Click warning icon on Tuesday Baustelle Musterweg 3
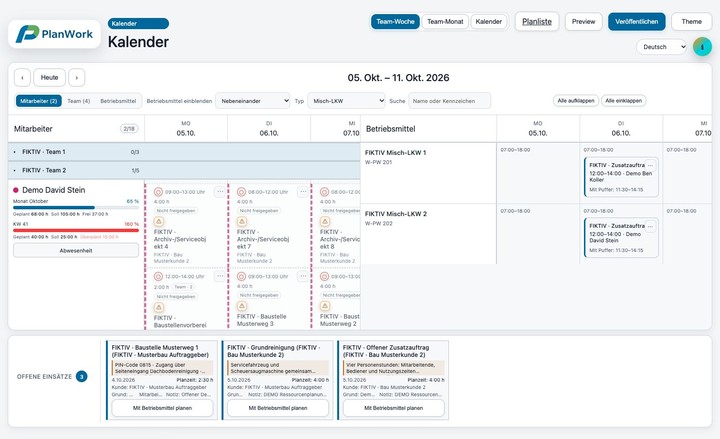 242,306
